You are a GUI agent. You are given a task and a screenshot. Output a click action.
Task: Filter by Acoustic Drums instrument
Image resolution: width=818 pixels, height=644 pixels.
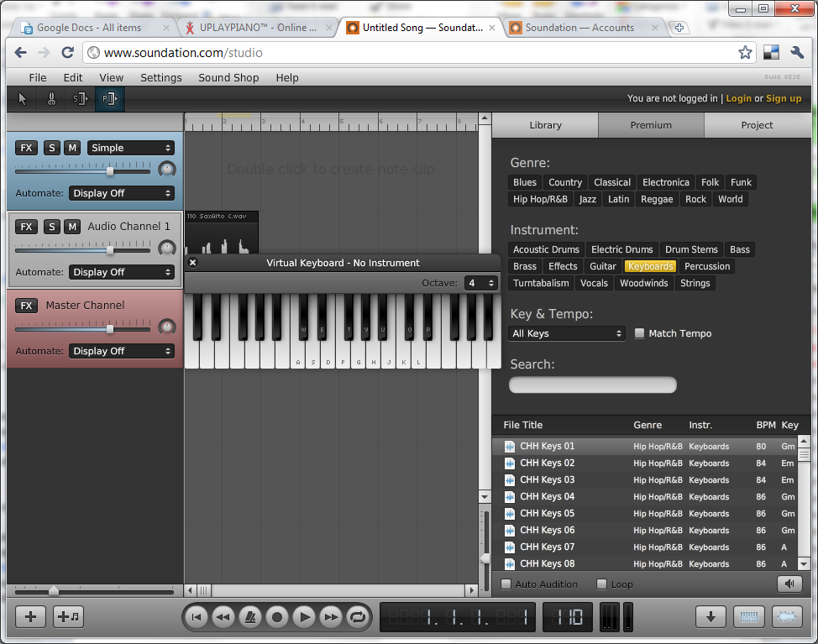(546, 249)
